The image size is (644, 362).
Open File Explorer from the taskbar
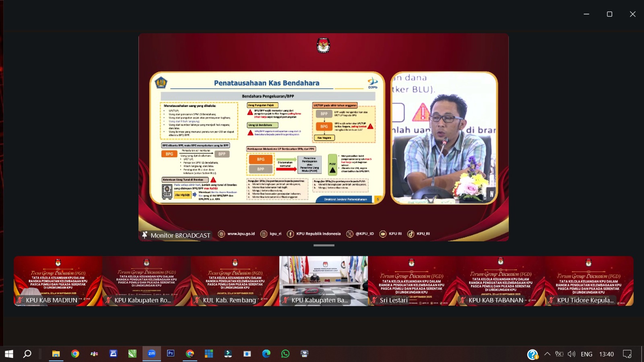click(56, 354)
